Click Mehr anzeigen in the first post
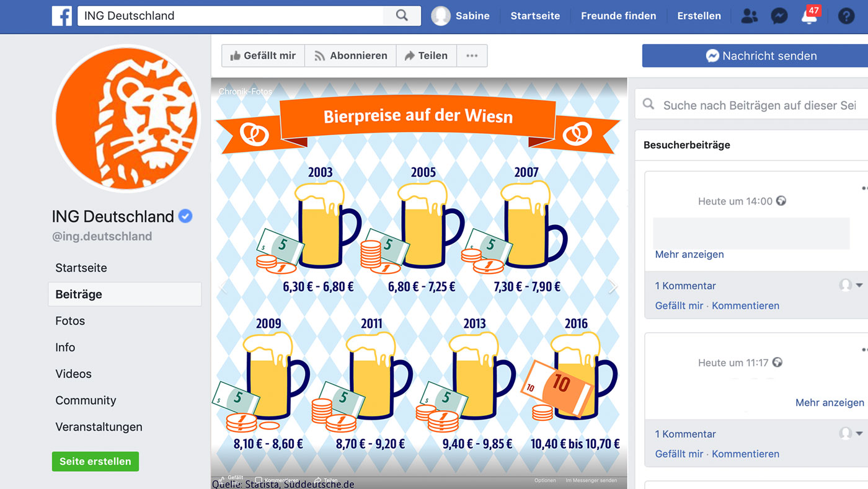This screenshot has height=489, width=868. 689,255
